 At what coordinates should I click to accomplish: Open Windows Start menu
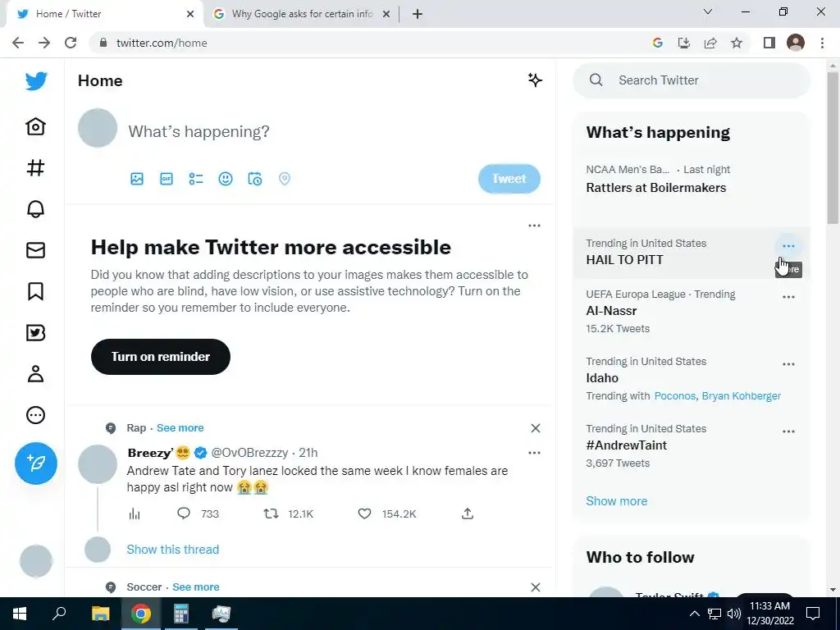coord(20,614)
